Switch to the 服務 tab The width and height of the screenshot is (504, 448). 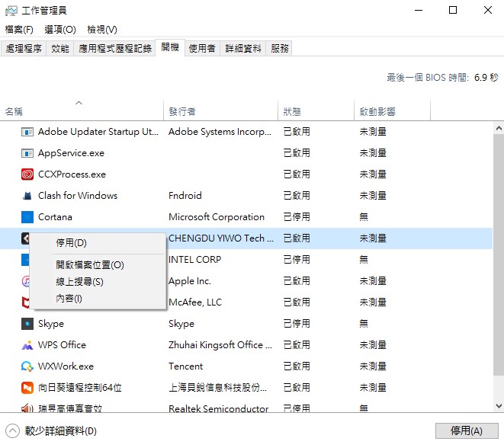coord(280,49)
